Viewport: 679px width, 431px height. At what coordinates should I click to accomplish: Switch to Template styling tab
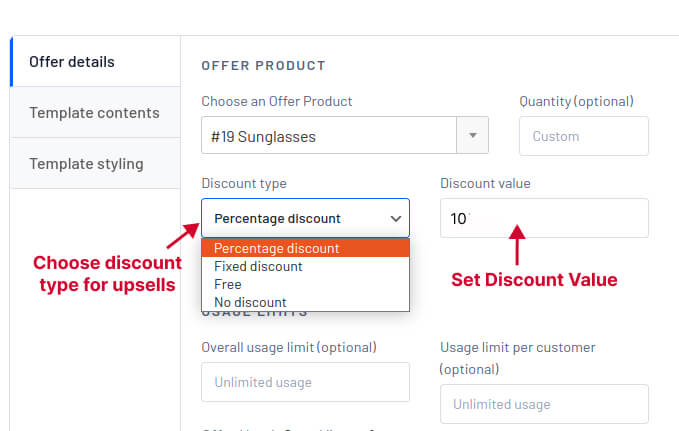95,164
